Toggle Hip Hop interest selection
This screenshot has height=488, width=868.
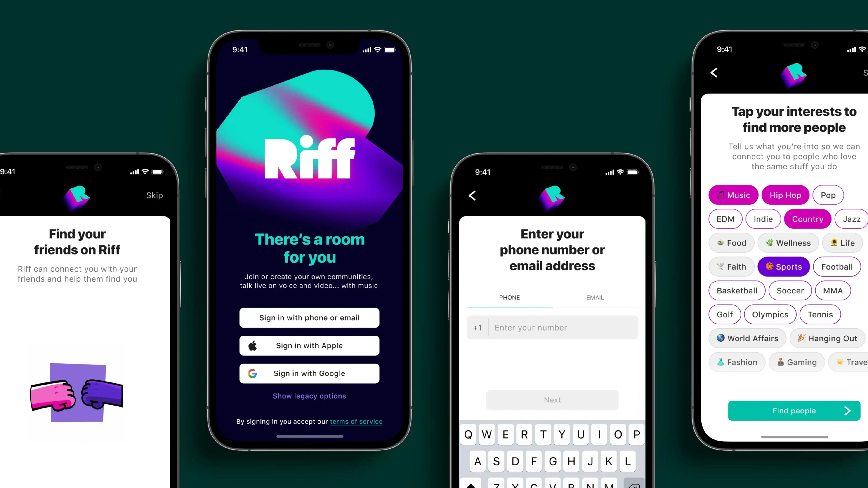pos(785,195)
